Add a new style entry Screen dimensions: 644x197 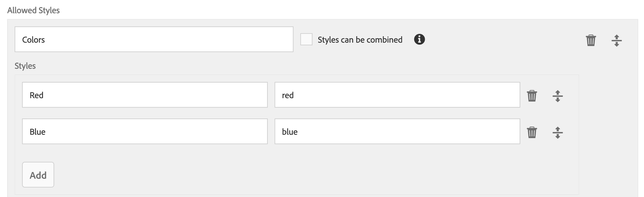38,175
